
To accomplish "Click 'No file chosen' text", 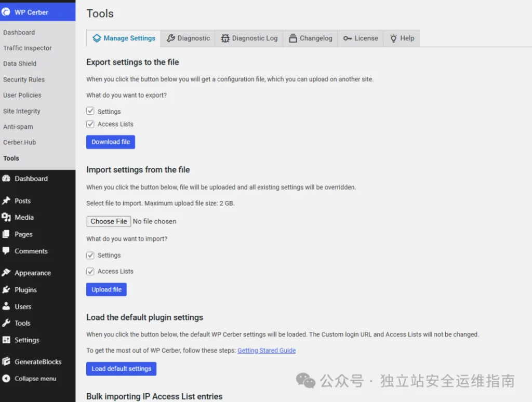I will (x=155, y=222).
